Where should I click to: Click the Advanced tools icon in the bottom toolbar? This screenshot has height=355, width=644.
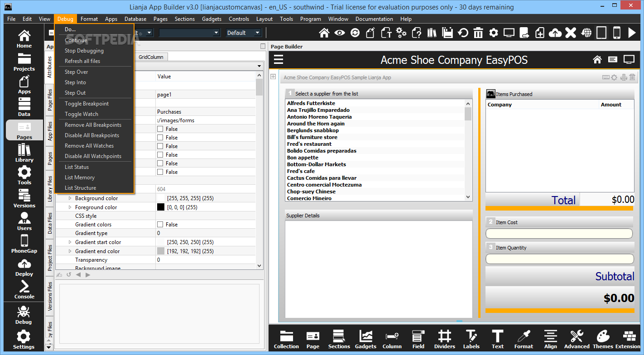577,340
